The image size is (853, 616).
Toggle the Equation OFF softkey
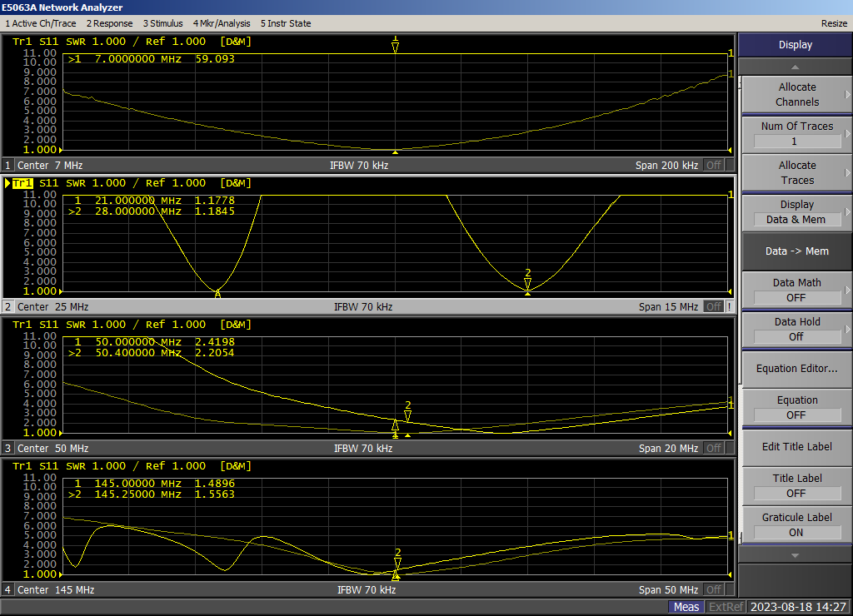click(x=796, y=407)
